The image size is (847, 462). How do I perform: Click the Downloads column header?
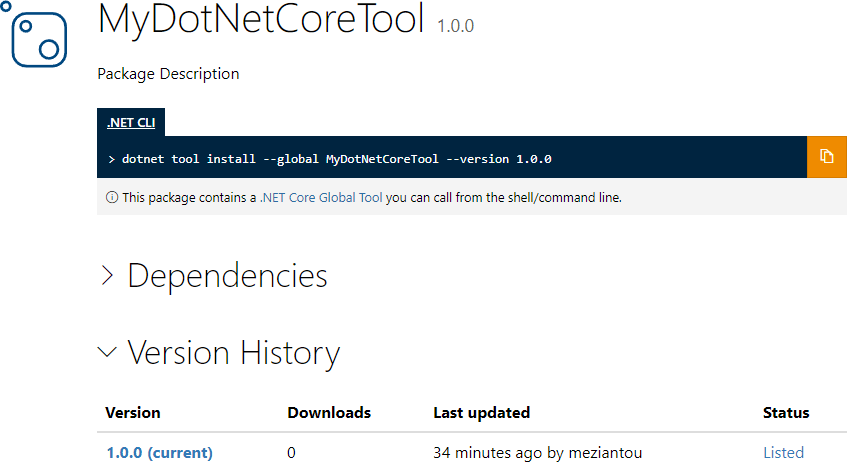tap(329, 412)
